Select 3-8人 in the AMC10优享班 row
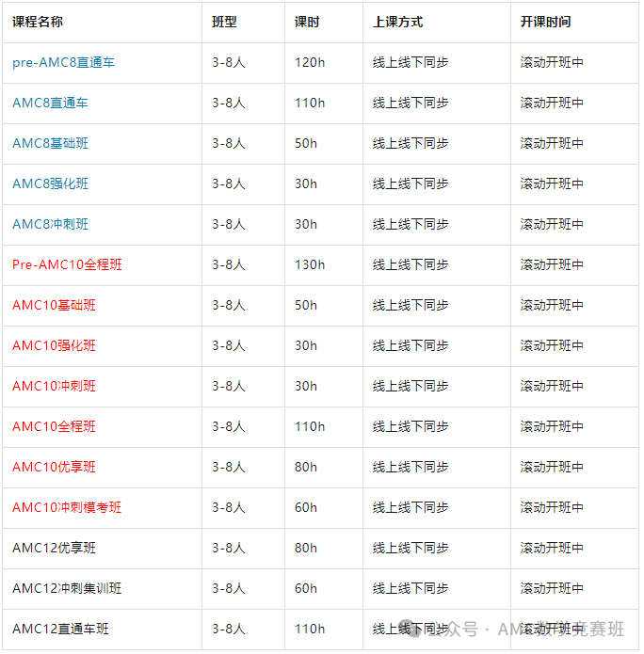The width and height of the screenshot is (644, 654). 229,467
